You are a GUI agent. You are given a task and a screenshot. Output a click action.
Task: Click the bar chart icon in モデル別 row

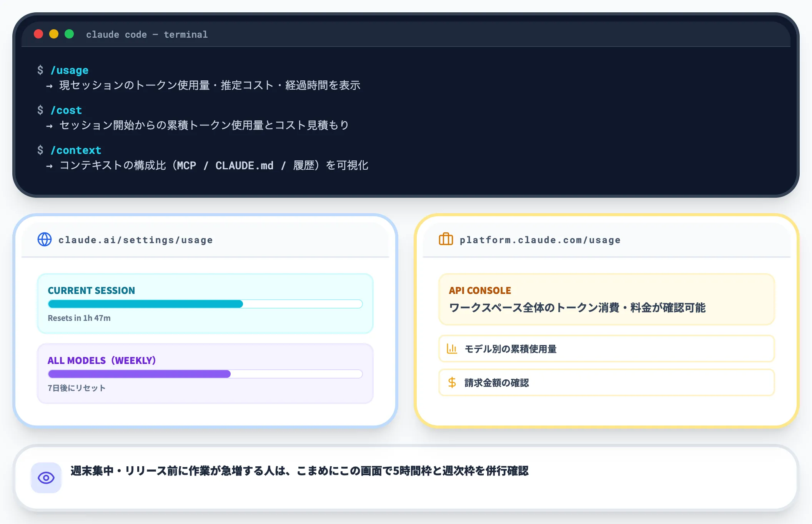[452, 349]
